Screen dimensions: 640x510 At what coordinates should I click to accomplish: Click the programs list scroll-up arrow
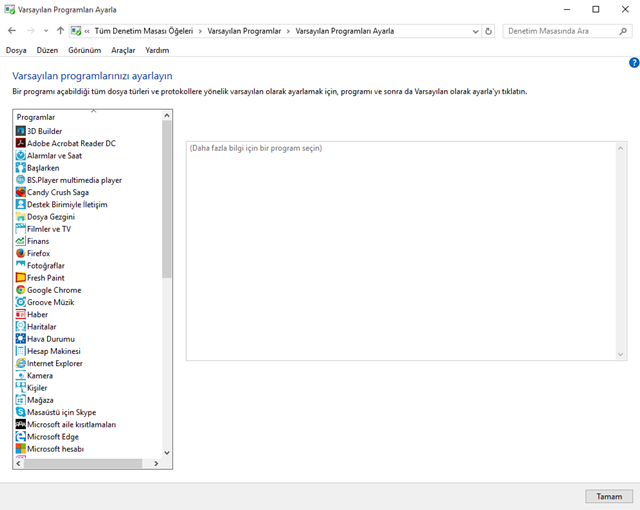[167, 115]
